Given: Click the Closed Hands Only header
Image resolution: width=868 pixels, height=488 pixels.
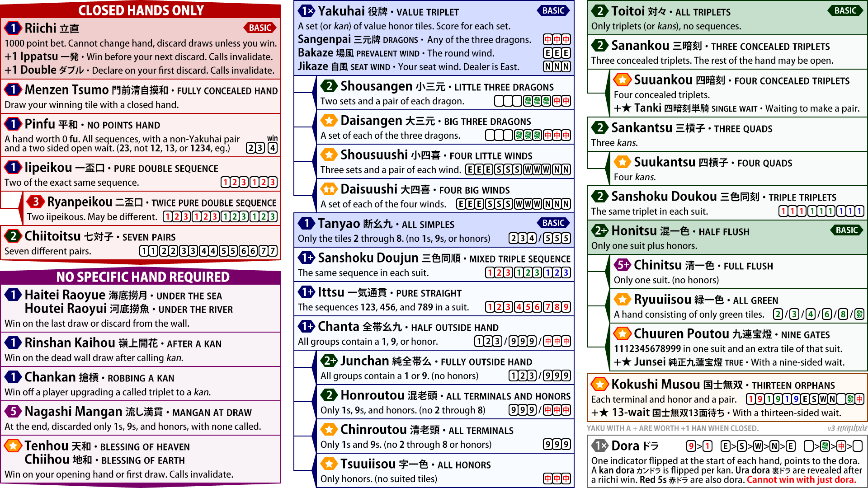Looking at the screenshot, I should point(141,10).
